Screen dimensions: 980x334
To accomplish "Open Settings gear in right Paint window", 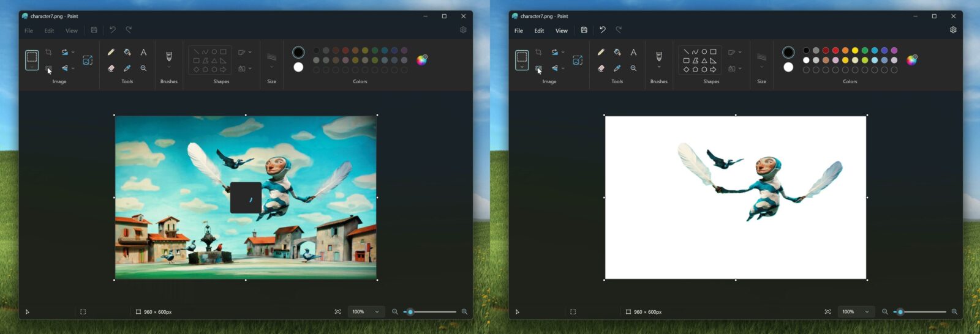I will (x=953, y=30).
